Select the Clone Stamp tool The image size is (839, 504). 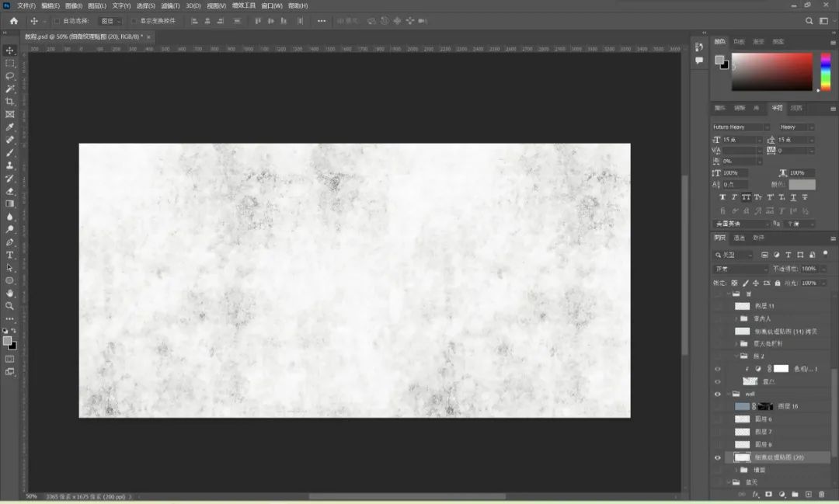pyautogui.click(x=9, y=166)
